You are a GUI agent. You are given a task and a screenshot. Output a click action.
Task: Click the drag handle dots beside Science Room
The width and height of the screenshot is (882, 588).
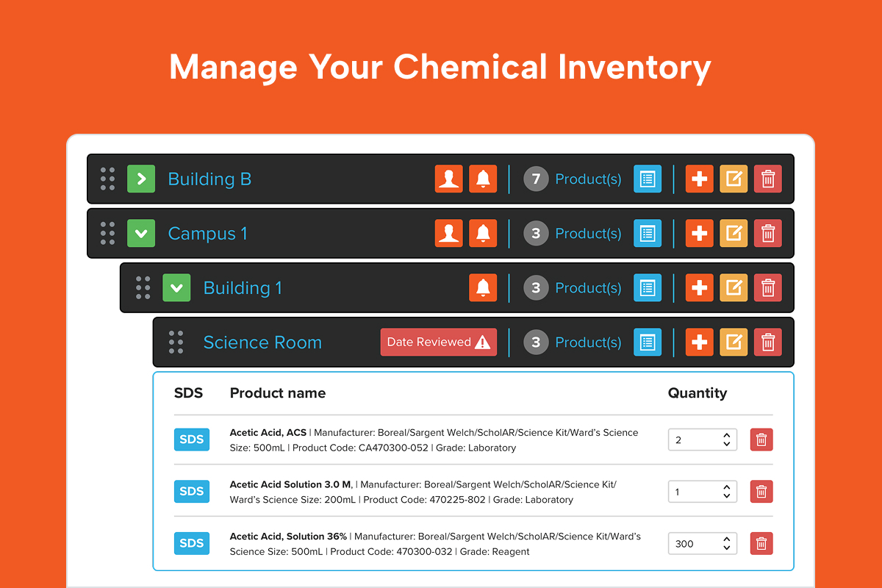(x=176, y=342)
